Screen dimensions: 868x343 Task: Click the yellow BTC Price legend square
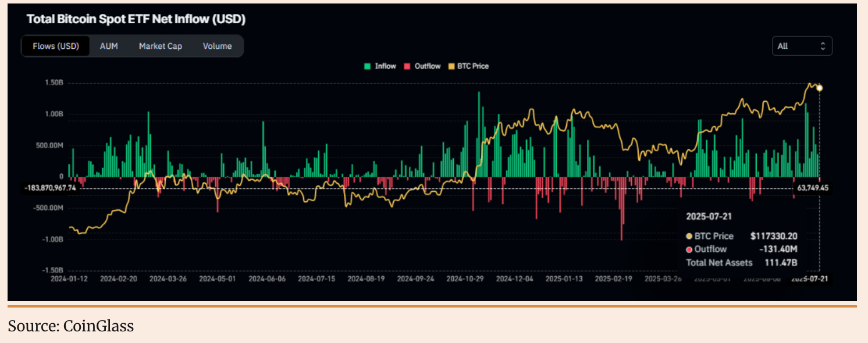[451, 66]
